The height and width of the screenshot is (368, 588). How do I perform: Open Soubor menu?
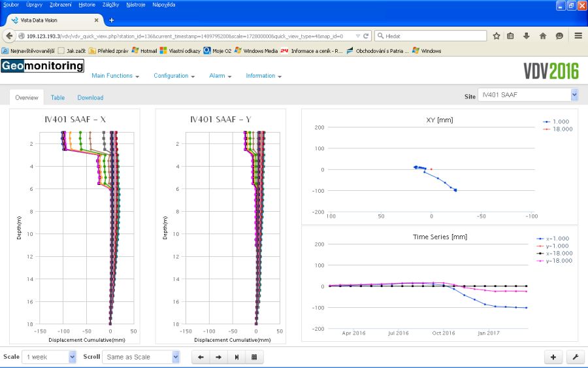(11, 5)
